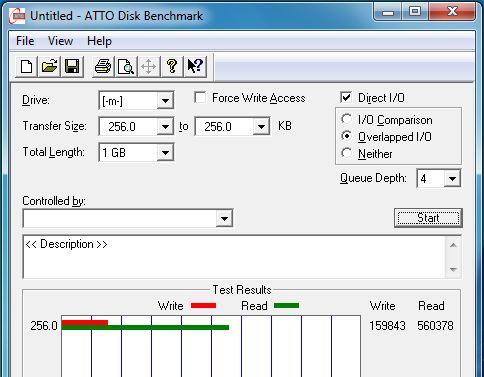Click the New document toolbar icon
The height and width of the screenshot is (377, 484).
click(26, 66)
